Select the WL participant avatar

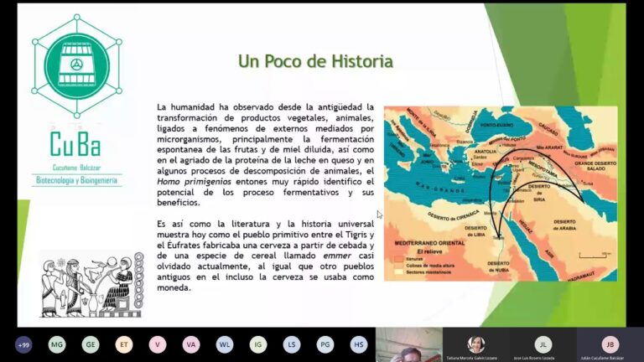coord(225,344)
